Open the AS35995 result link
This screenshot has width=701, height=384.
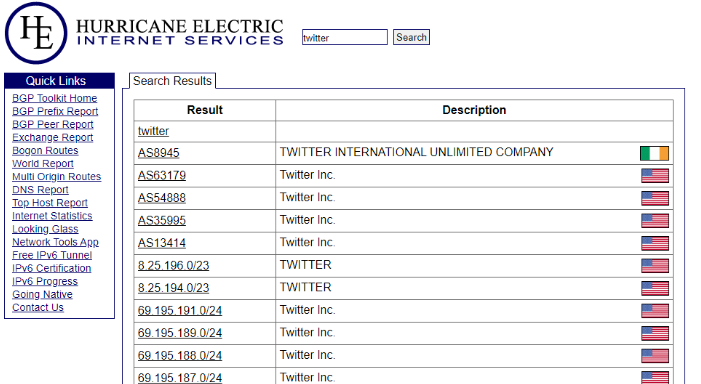[161, 220]
